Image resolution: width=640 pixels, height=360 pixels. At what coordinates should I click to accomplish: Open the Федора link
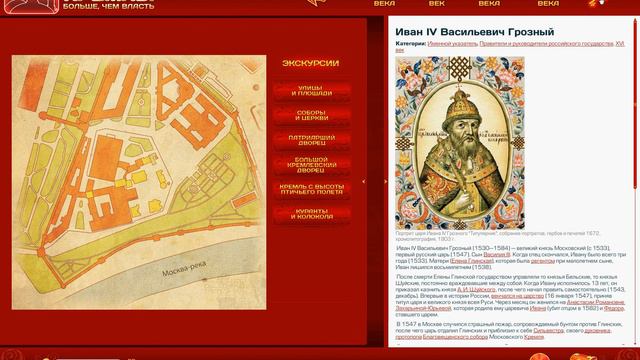click(x=613, y=309)
